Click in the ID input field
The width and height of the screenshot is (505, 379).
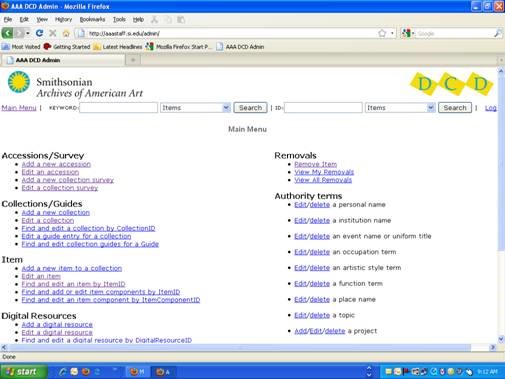(323, 108)
